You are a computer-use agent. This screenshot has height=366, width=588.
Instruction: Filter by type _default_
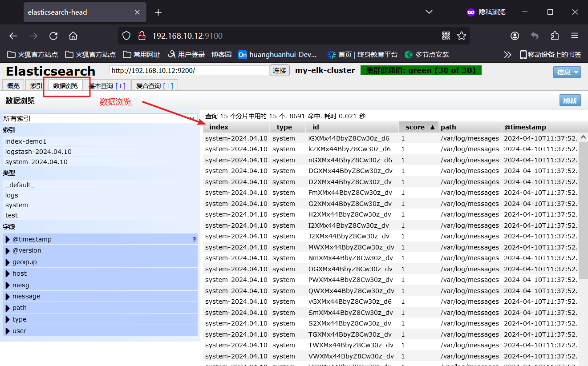pos(20,185)
